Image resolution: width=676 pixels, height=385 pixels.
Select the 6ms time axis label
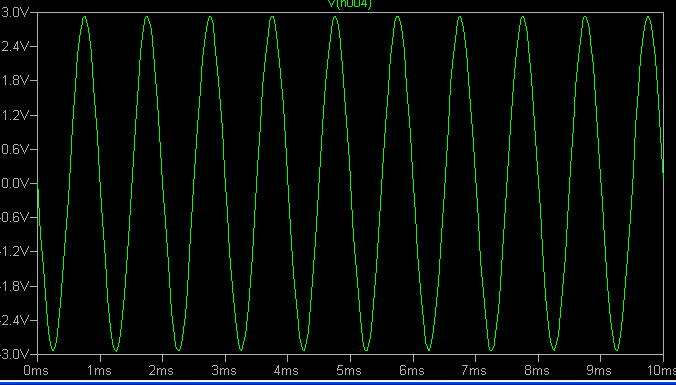[412, 370]
